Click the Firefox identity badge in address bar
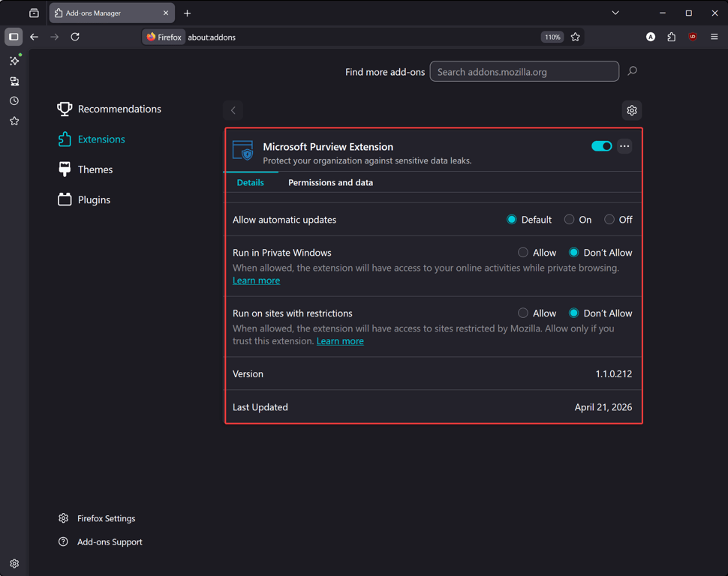Screen dimensions: 728x576 pyautogui.click(x=164, y=37)
